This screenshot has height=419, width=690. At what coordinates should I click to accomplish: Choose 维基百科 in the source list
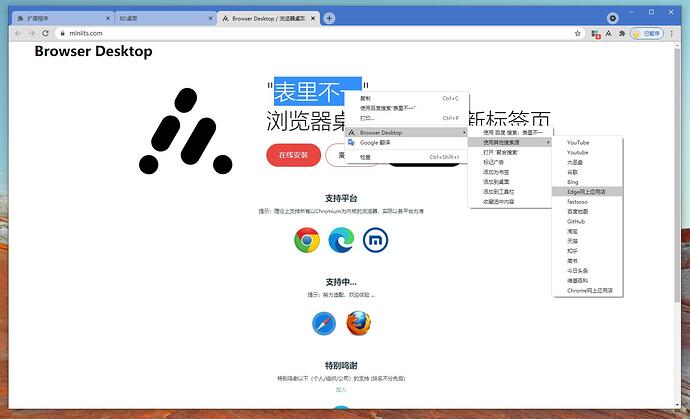[587, 280]
